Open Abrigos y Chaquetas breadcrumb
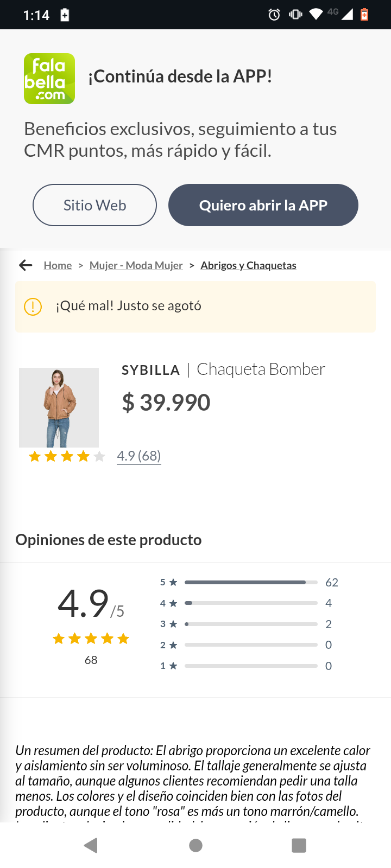The height and width of the screenshot is (868, 391). (x=248, y=265)
